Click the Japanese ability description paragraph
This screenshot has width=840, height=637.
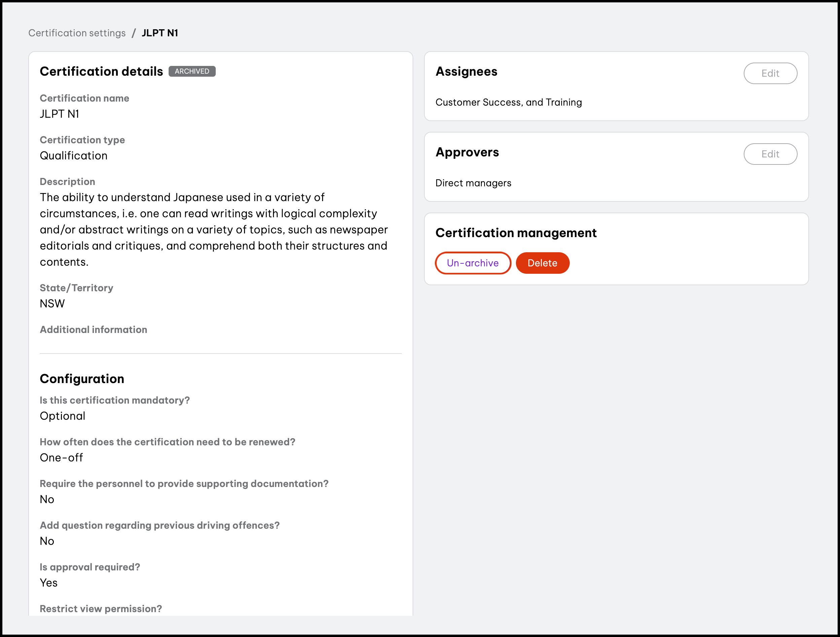pyautogui.click(x=214, y=230)
